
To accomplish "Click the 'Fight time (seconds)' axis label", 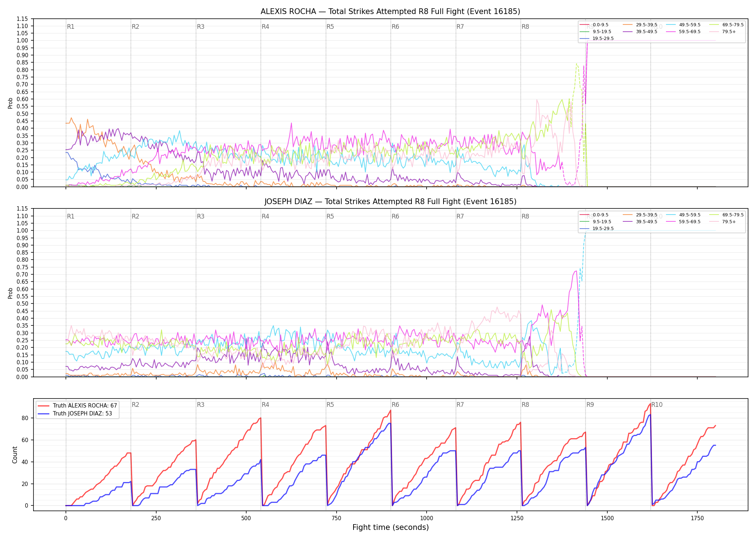I will coord(391,527).
